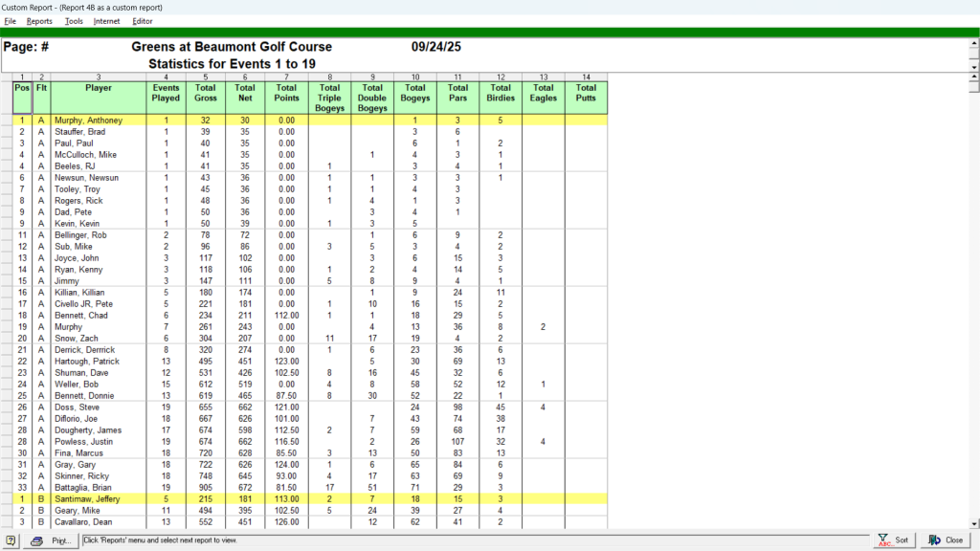Click the Print button with printer icon
Image resolution: width=980 pixels, height=551 pixels.
pos(50,540)
